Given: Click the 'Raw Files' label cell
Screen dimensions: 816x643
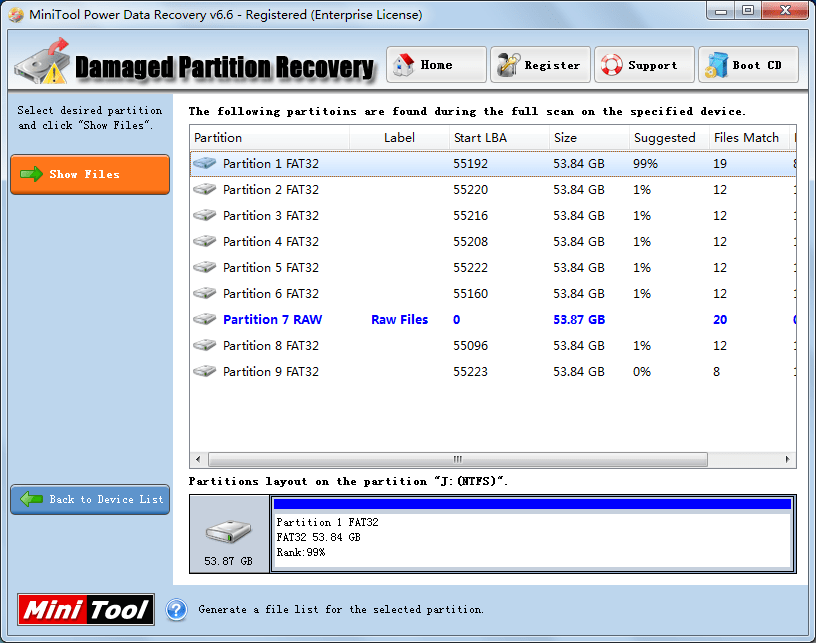Looking at the screenshot, I should pos(399,319).
